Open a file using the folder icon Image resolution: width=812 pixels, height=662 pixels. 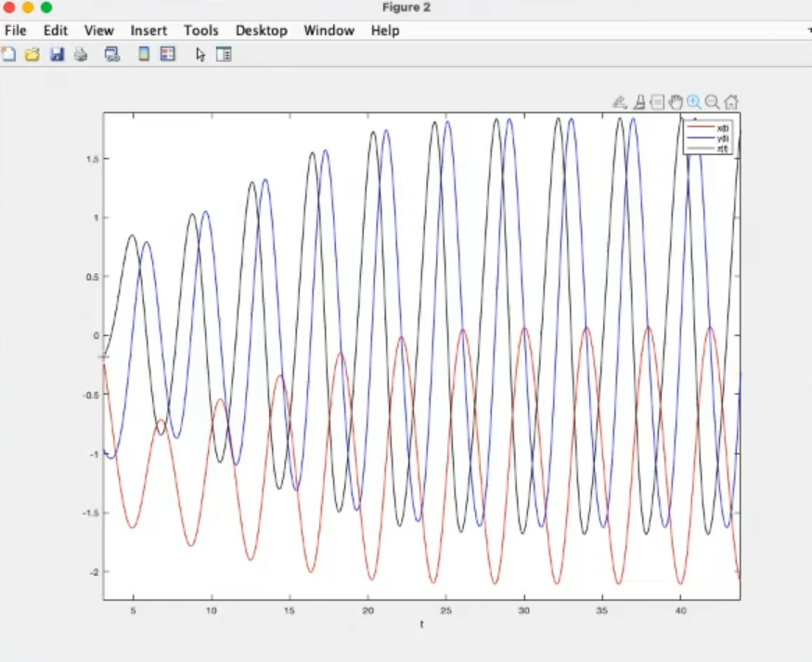(x=32, y=55)
